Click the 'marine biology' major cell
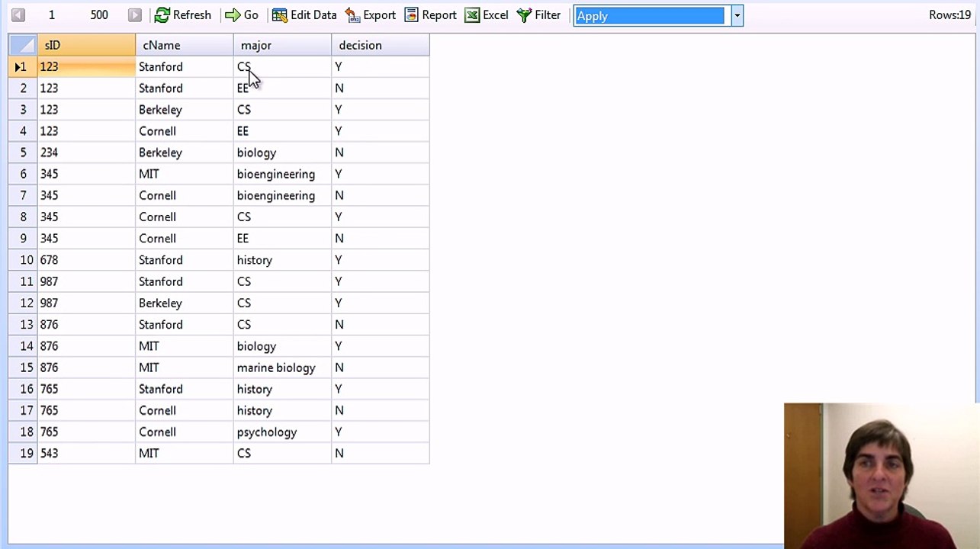This screenshot has height=549, width=980. pos(282,368)
